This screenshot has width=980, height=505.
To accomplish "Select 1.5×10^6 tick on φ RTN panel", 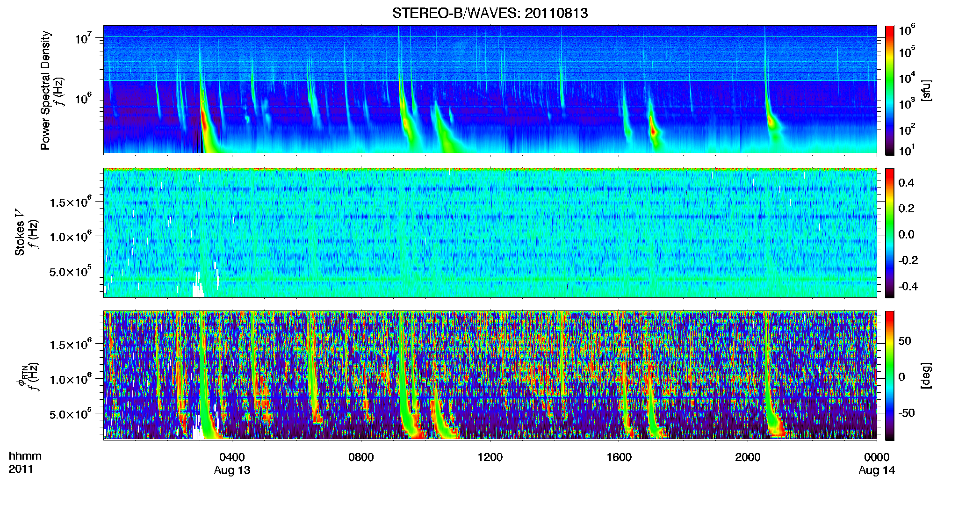I will 71,345.
